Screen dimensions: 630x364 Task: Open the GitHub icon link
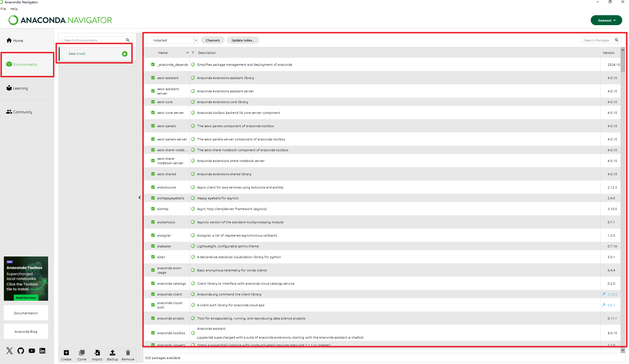click(x=21, y=351)
